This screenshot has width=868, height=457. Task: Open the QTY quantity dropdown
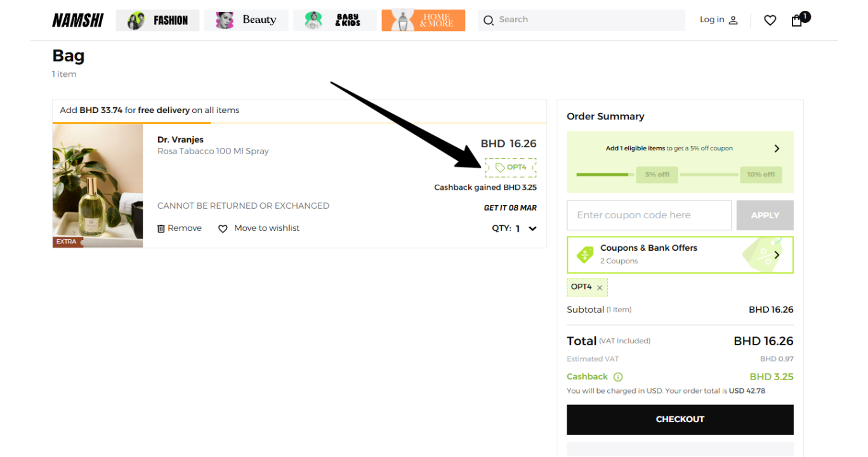(515, 228)
